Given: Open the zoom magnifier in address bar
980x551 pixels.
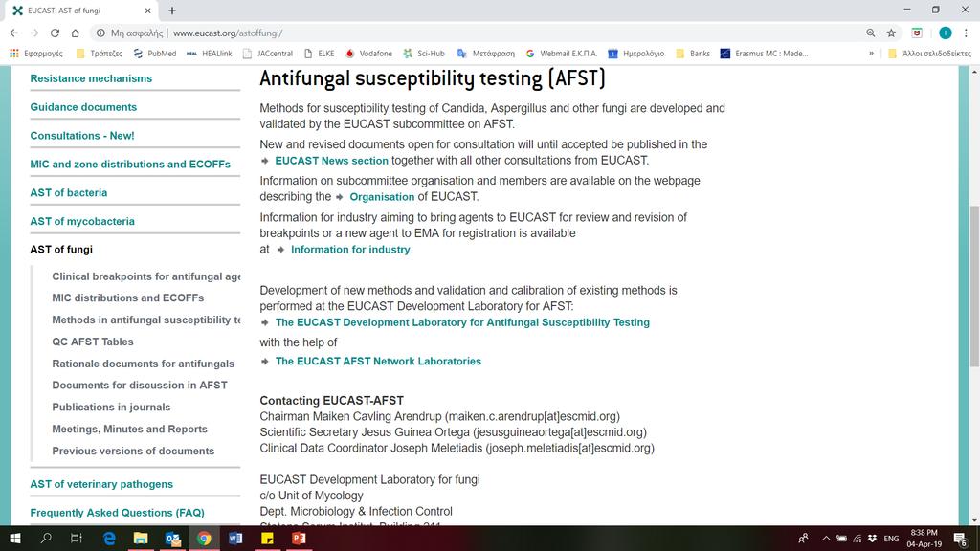Looking at the screenshot, I should (871, 33).
